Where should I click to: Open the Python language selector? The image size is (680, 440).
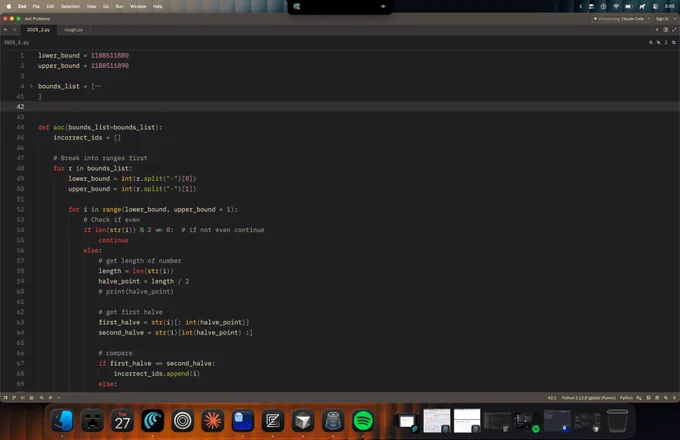[626, 398]
